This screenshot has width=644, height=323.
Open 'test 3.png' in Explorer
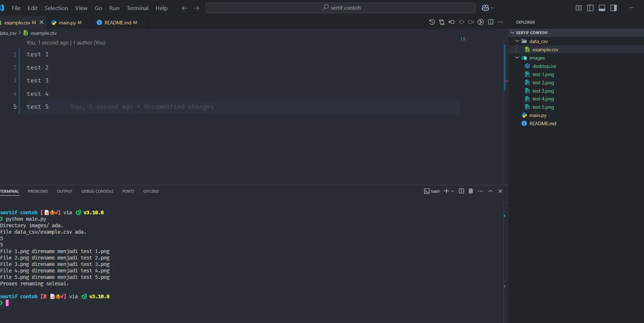[x=543, y=91]
